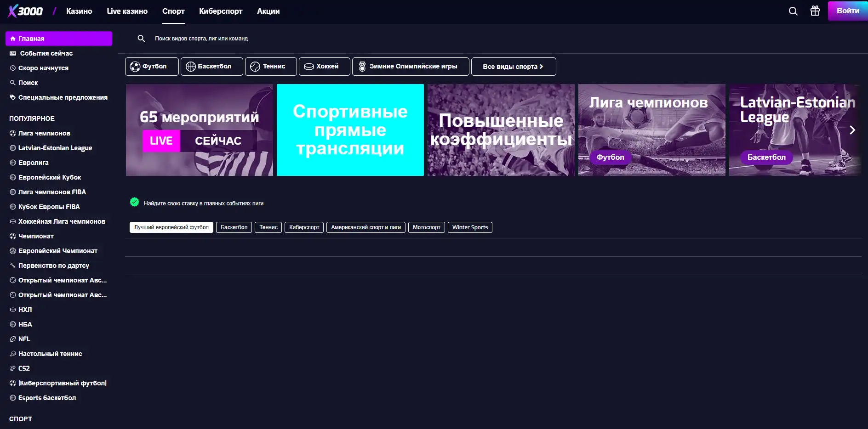Screen dimensions: 868x429
Task: Open the search magnifier in the top bar
Action: 793,11
